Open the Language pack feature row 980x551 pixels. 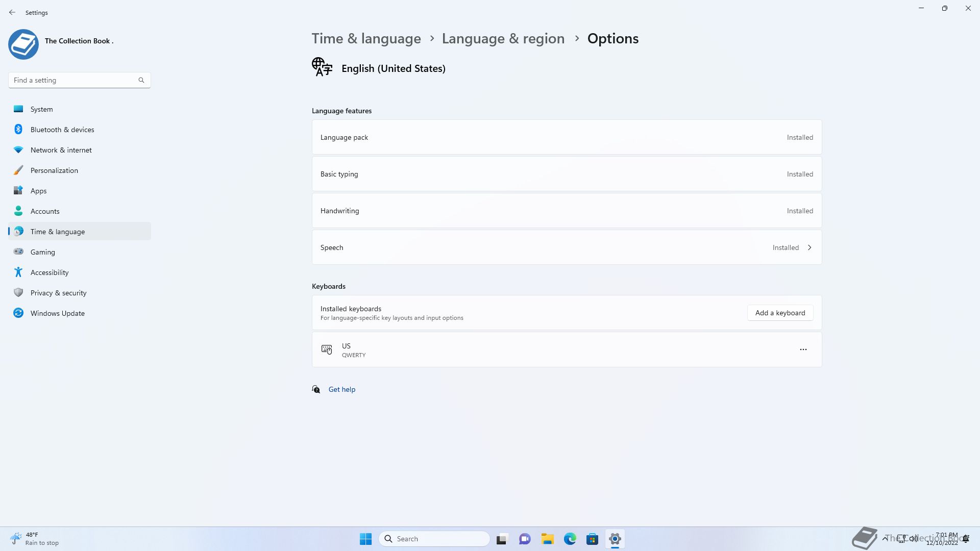[x=567, y=137]
